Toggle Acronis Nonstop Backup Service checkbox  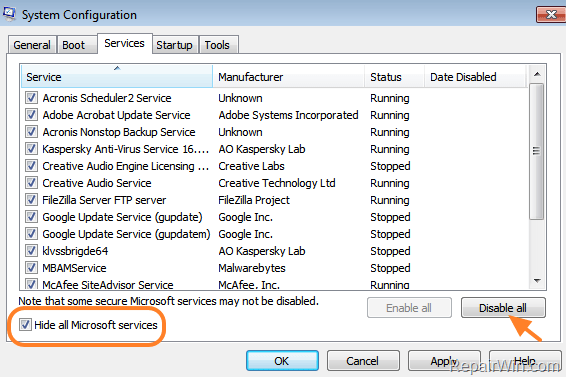point(31,131)
